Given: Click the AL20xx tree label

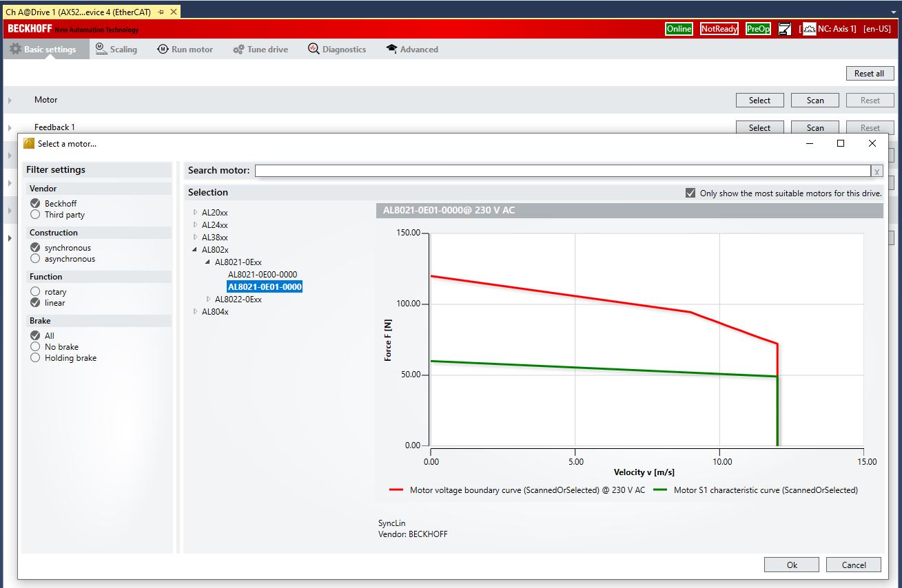Looking at the screenshot, I should [214, 213].
